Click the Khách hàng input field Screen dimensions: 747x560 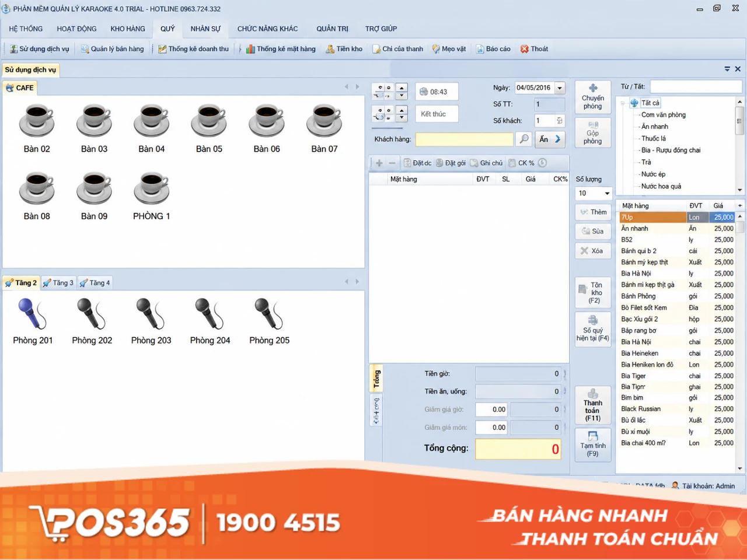point(465,139)
